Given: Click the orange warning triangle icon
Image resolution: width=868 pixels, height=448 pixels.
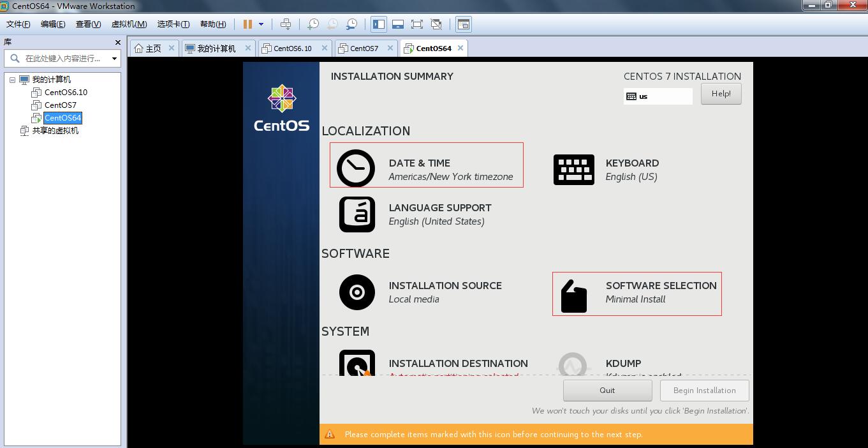Looking at the screenshot, I should [330, 435].
